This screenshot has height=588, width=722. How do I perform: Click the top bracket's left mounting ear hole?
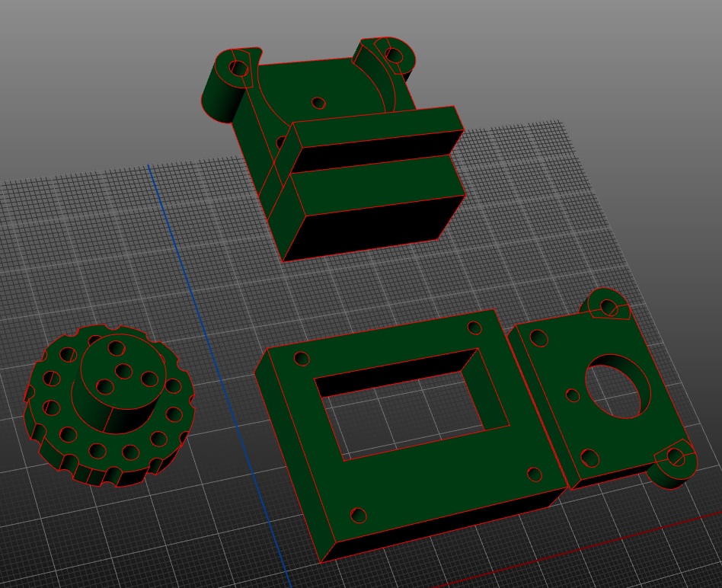click(x=239, y=69)
